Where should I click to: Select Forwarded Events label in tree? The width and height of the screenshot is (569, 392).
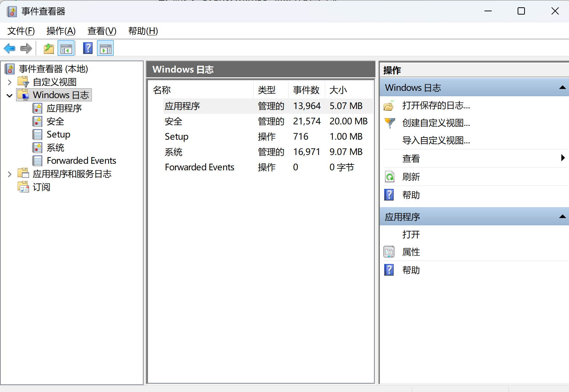click(x=81, y=161)
